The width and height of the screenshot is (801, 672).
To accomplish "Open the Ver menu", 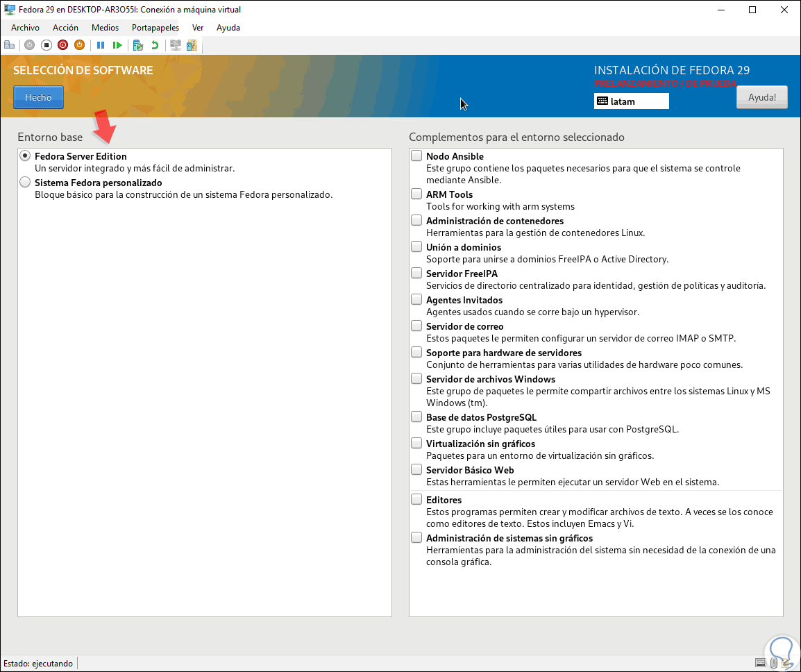I will point(198,28).
